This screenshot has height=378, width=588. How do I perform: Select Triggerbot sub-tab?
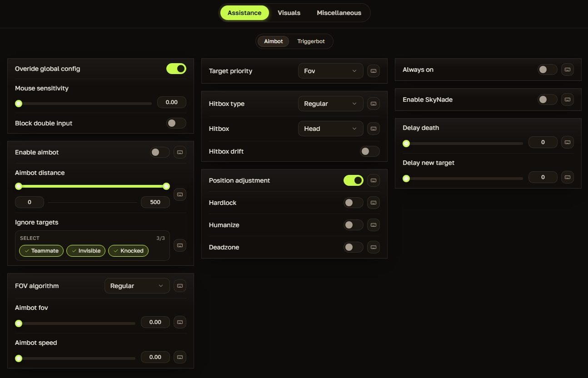click(311, 41)
